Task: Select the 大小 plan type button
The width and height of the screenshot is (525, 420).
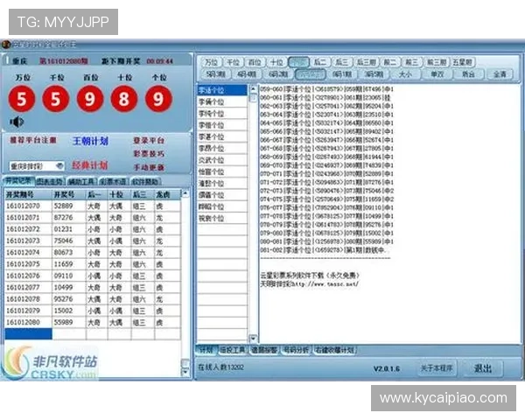Action: (x=405, y=74)
